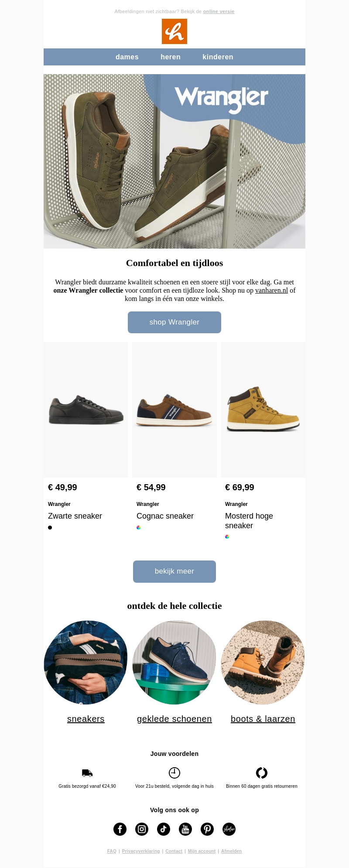Open the heren navigation menu
Image resolution: width=349 pixels, height=868 pixels.
(170, 57)
